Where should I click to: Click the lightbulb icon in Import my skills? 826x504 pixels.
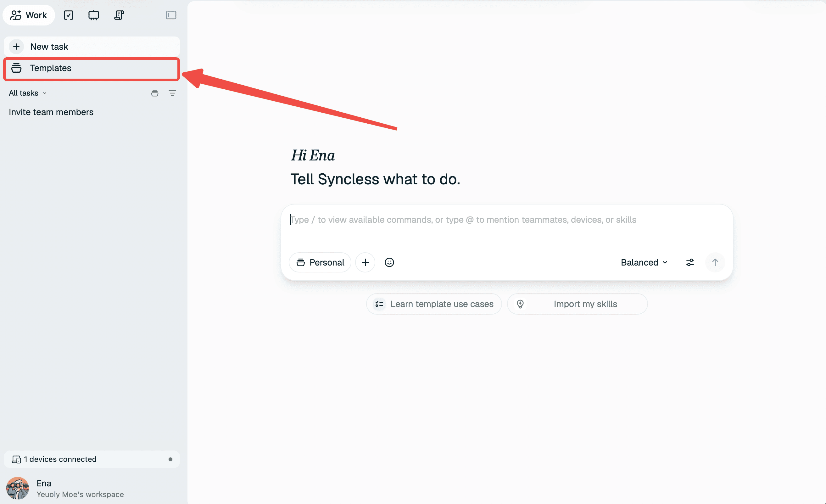520,304
